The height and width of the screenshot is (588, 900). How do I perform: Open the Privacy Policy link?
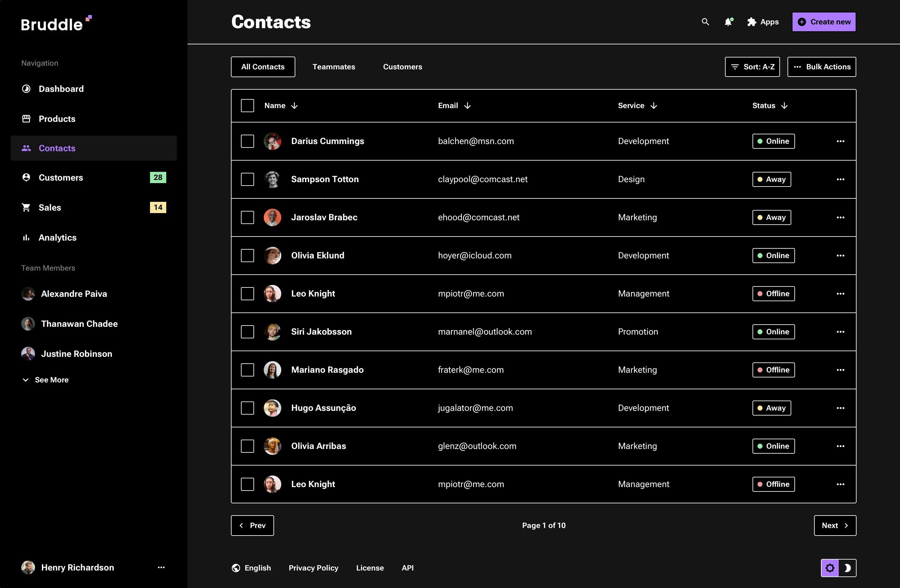pos(313,568)
